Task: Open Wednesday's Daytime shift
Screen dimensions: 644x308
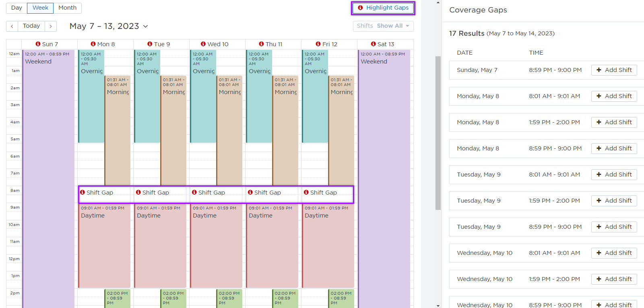Action: [x=216, y=246]
